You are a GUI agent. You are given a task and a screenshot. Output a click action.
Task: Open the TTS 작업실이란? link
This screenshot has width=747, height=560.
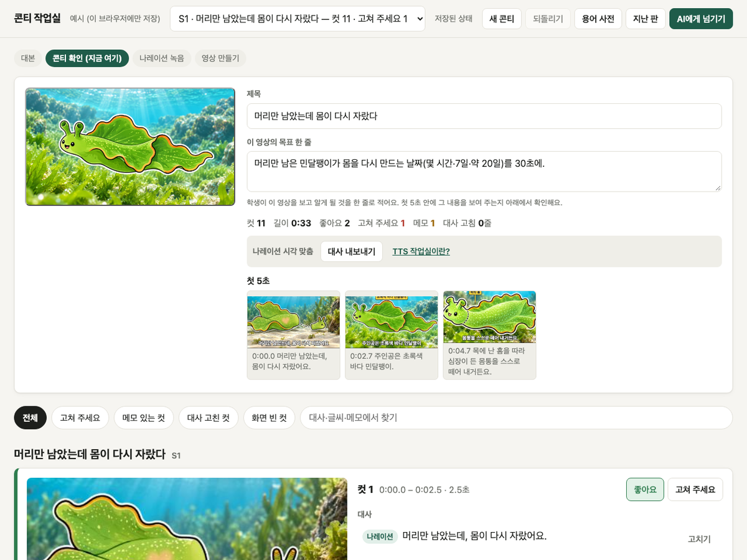coord(421,251)
